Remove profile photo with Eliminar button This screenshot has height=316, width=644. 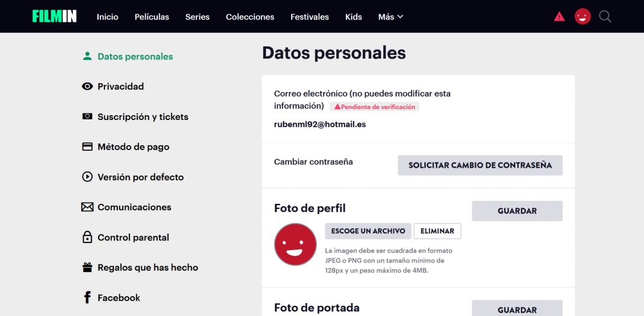pos(437,231)
